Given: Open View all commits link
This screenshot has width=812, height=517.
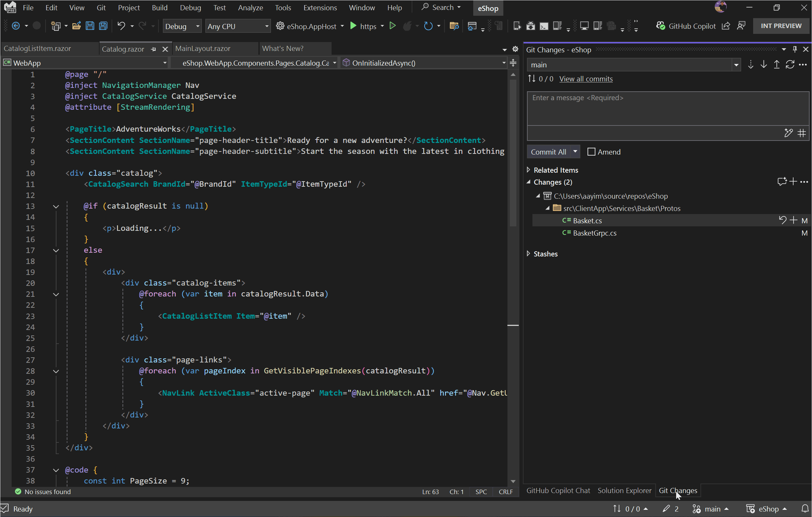Looking at the screenshot, I should point(585,79).
